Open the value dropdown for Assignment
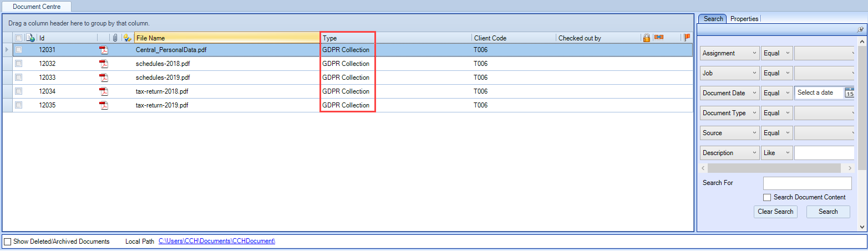This screenshot has height=252, width=868. pyautogui.click(x=824, y=53)
